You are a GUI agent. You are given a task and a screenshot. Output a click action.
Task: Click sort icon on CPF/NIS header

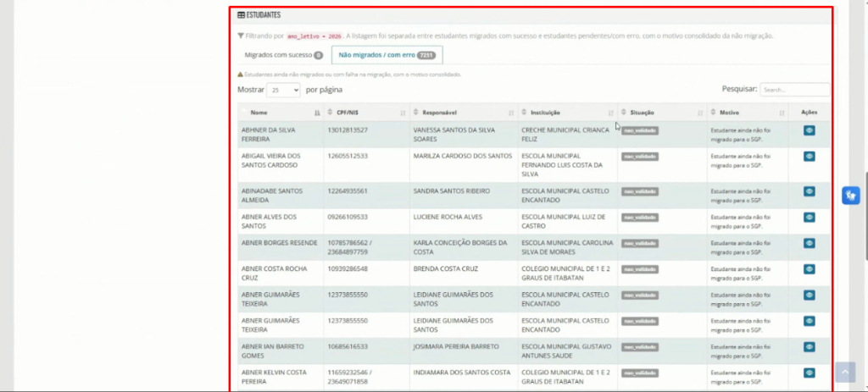click(403, 113)
